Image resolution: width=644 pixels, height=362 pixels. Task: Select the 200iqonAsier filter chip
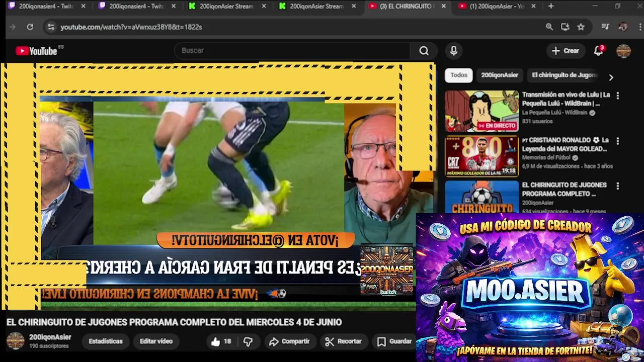coord(500,75)
